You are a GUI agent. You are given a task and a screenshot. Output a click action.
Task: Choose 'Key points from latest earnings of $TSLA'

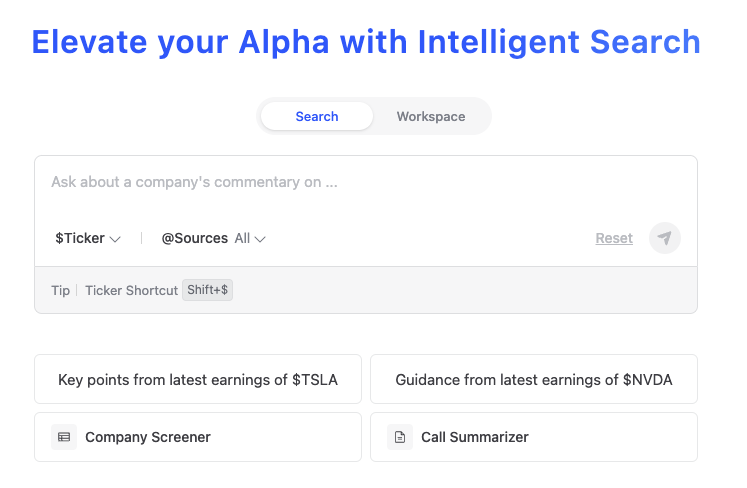click(x=198, y=380)
